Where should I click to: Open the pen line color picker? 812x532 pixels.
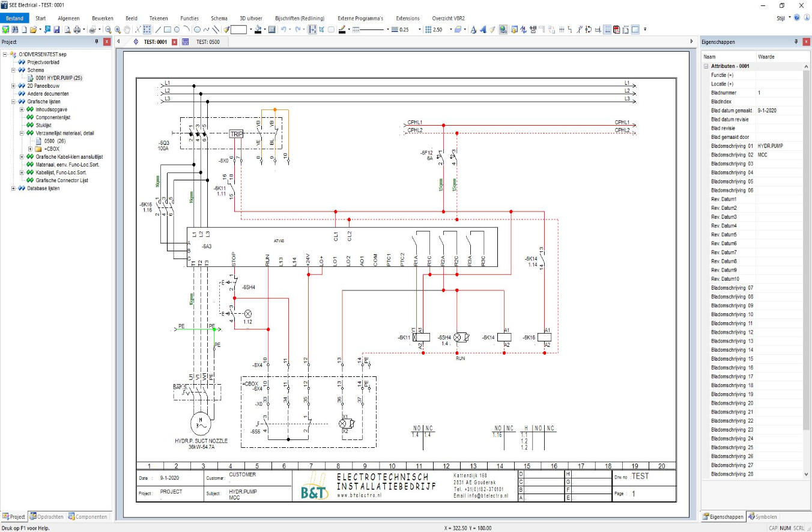point(342,29)
